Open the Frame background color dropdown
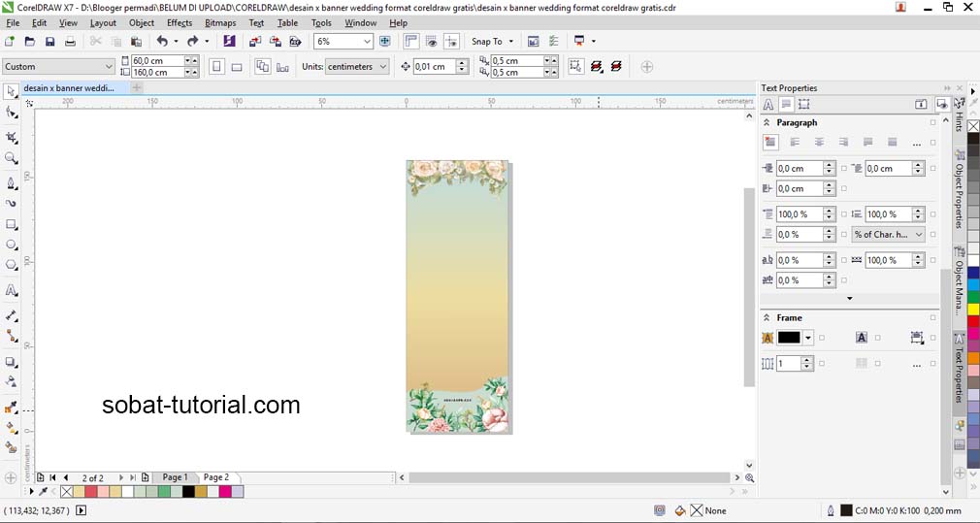980x523 pixels. [x=808, y=338]
